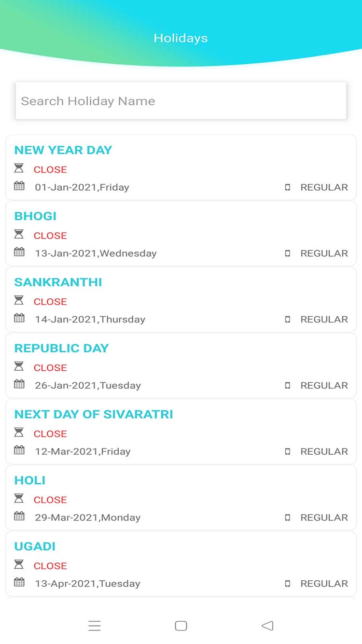Select the NEXT DAY OF SIVARATRI title
The image size is (362, 644).
(94, 414)
